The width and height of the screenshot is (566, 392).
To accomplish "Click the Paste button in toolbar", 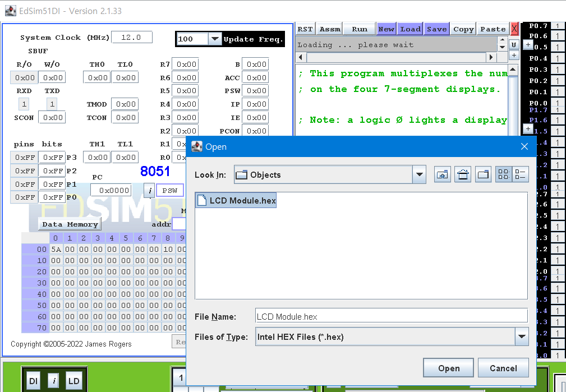I will point(493,29).
